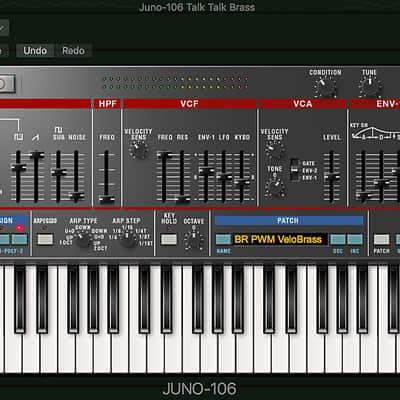Adjust the TUNE knob
Image resolution: width=400 pixels, height=400 pixels.
[x=370, y=86]
